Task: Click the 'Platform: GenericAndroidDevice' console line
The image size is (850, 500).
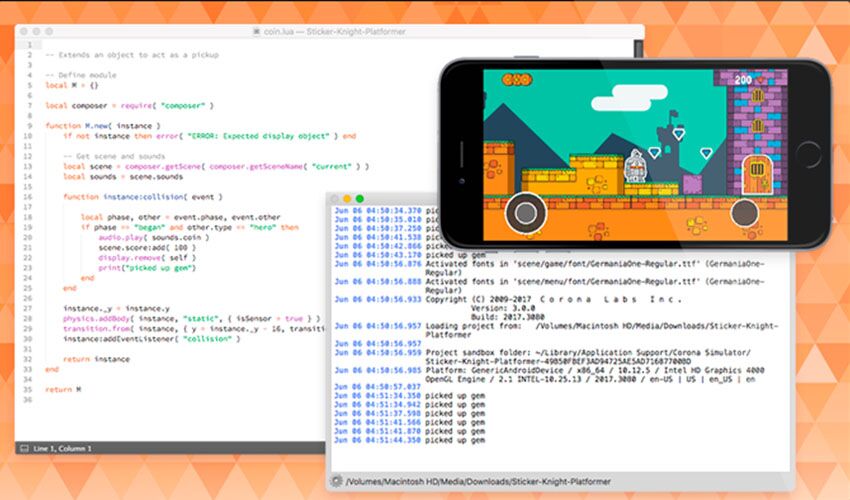Action: [x=594, y=370]
